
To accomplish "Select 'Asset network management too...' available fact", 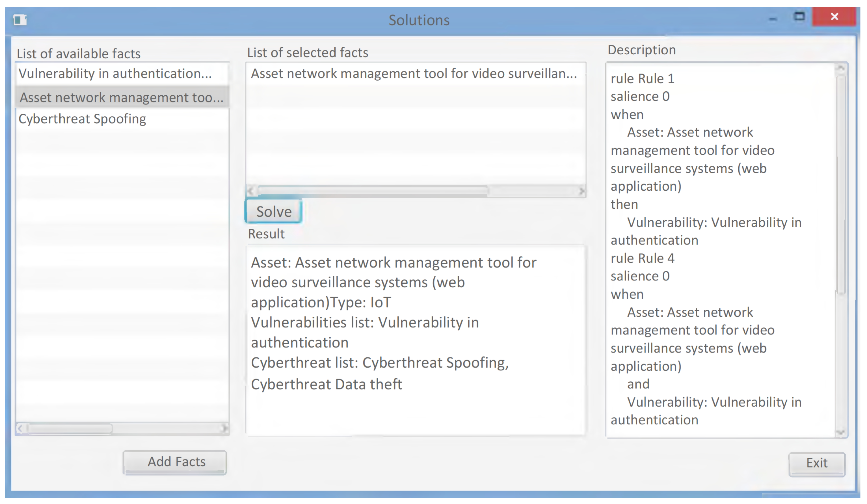I will click(121, 98).
